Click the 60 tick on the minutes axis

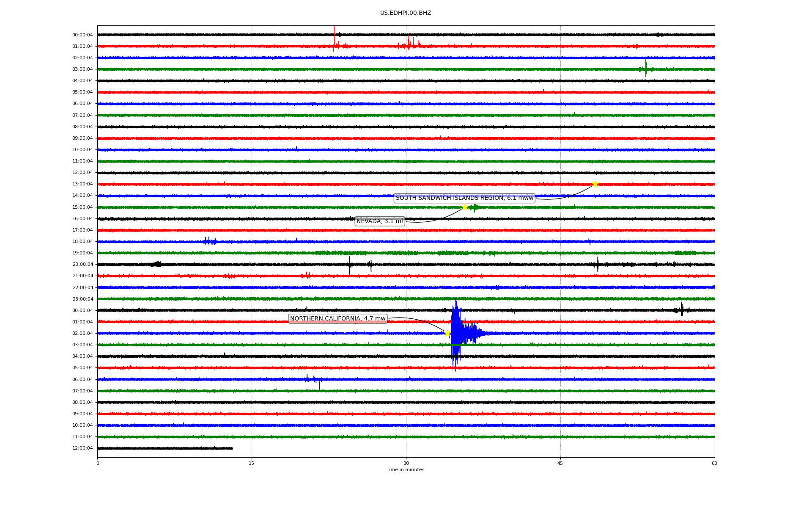[x=714, y=463]
